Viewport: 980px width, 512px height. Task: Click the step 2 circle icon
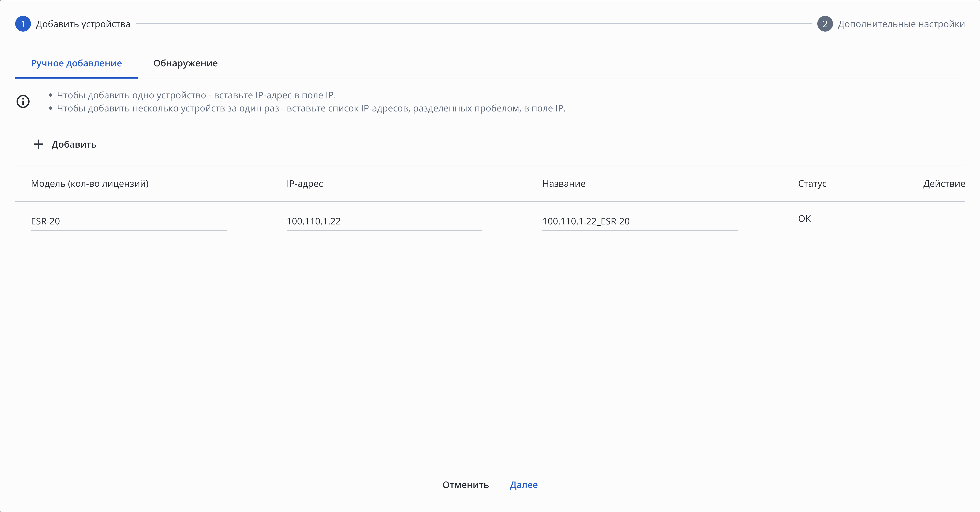click(x=824, y=24)
